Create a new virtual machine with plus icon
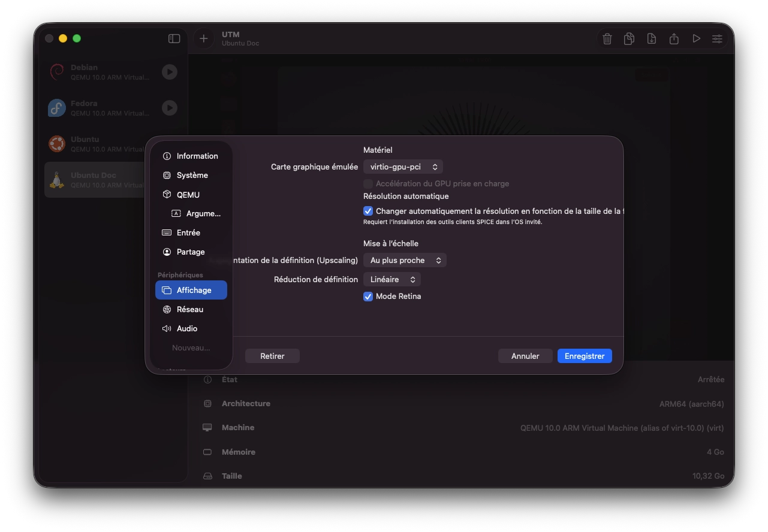Image resolution: width=768 pixels, height=532 pixels. [204, 39]
